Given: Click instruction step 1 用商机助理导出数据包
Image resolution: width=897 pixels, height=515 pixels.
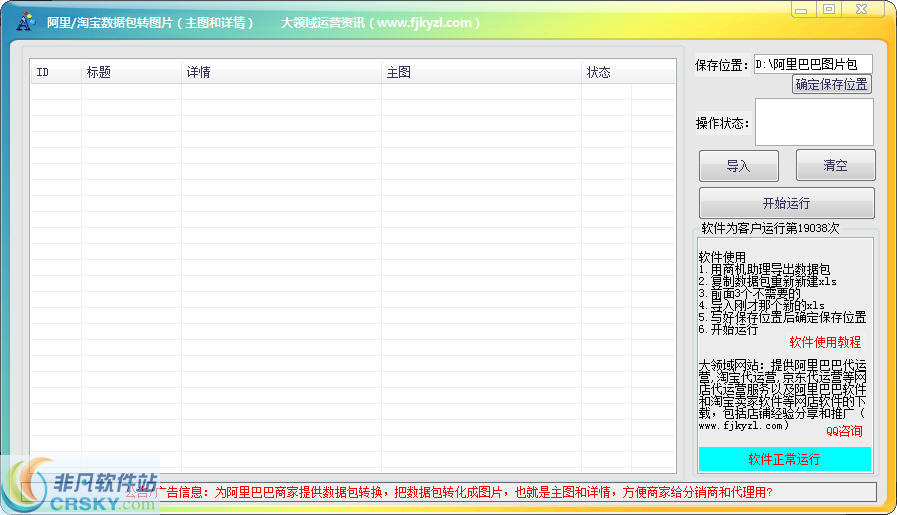Looking at the screenshot, I should point(764,269).
